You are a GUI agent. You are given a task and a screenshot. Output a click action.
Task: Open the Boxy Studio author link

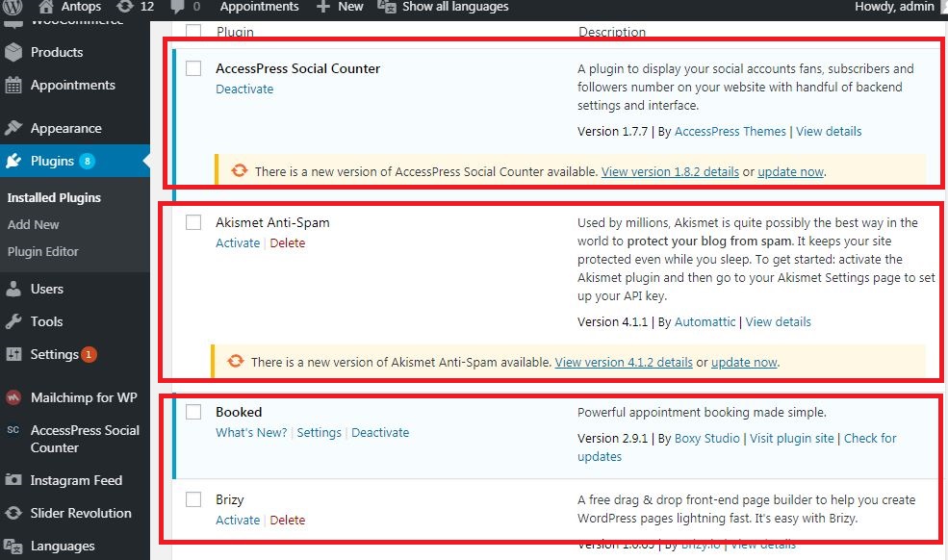(x=706, y=438)
